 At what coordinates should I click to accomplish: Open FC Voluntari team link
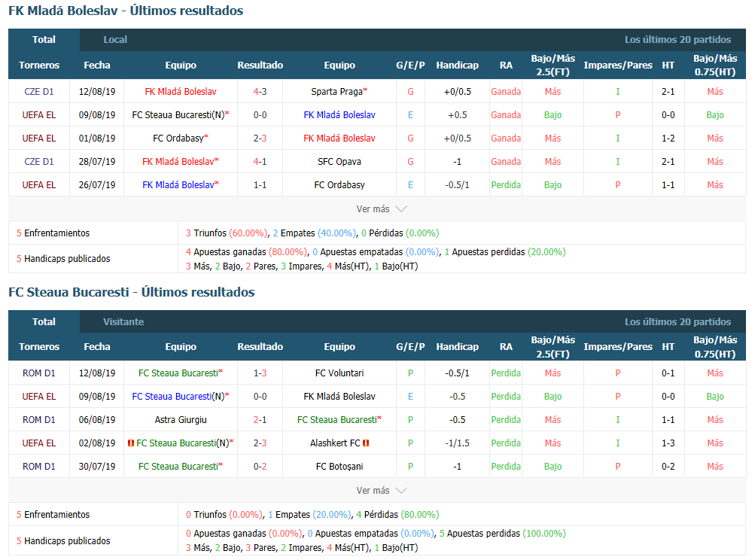tap(339, 373)
